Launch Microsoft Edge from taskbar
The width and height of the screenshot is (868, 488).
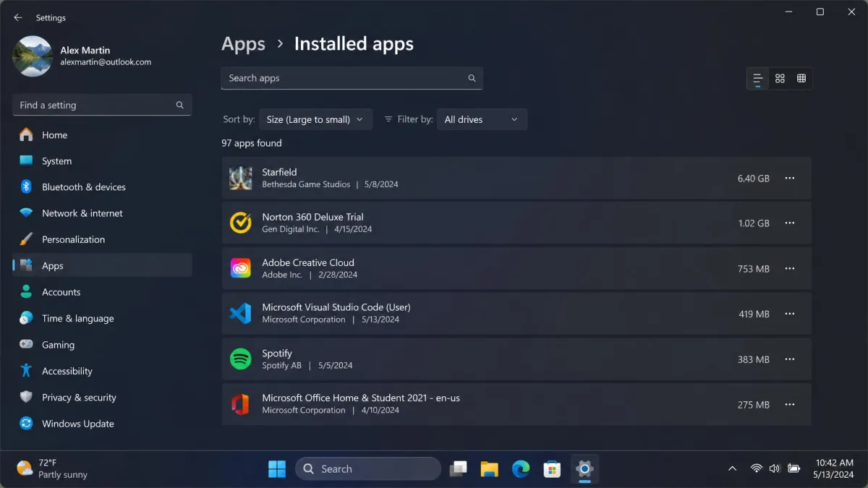click(x=521, y=468)
